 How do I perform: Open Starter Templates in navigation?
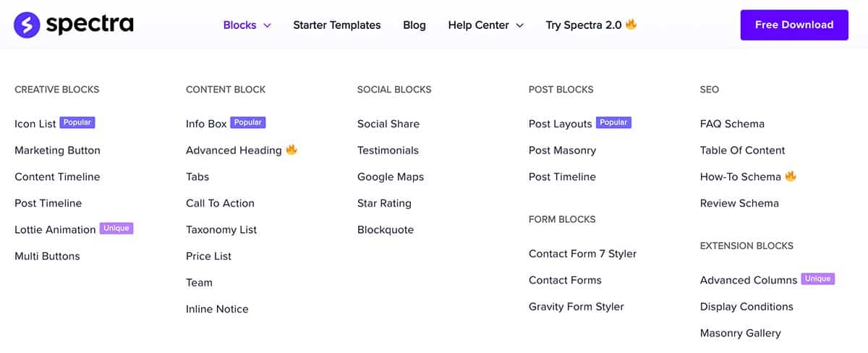coord(337,25)
